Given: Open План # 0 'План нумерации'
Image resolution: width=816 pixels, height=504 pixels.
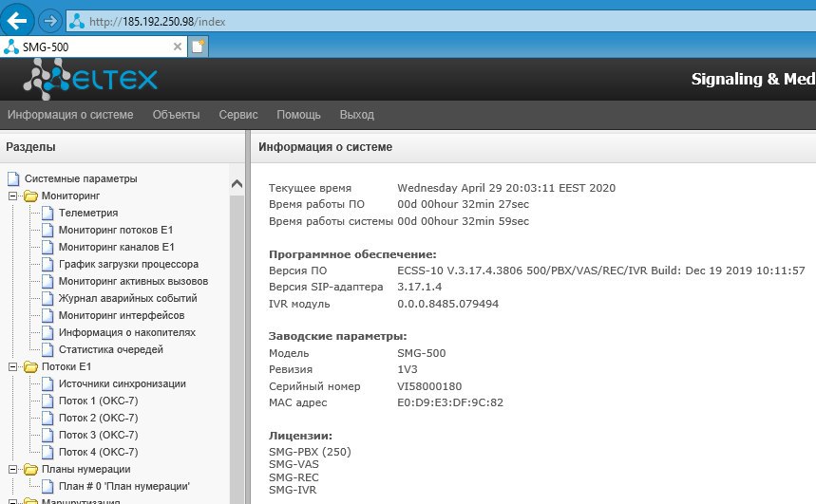Looking at the screenshot, I should click(x=124, y=486).
